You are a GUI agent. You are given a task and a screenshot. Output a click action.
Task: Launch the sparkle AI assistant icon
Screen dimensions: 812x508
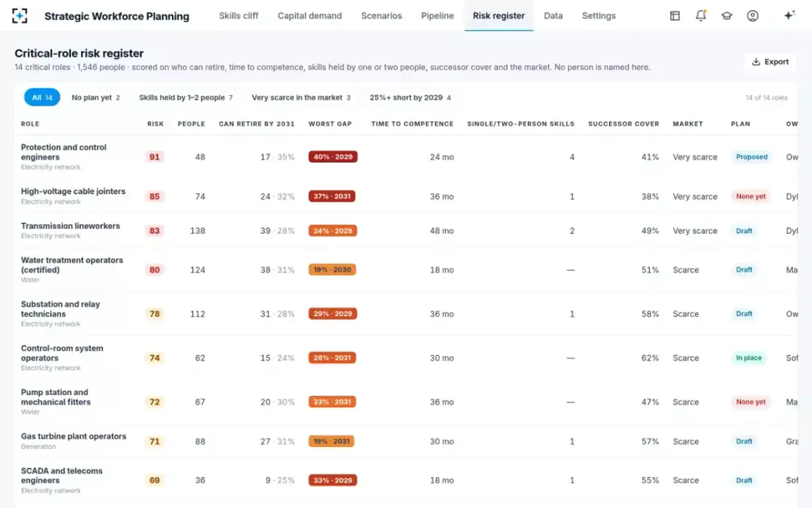click(x=789, y=16)
